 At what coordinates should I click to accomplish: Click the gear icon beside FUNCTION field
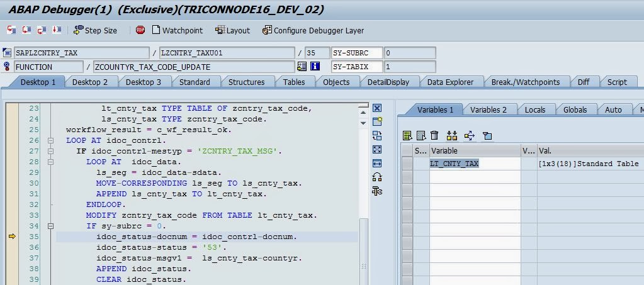pos(6,67)
